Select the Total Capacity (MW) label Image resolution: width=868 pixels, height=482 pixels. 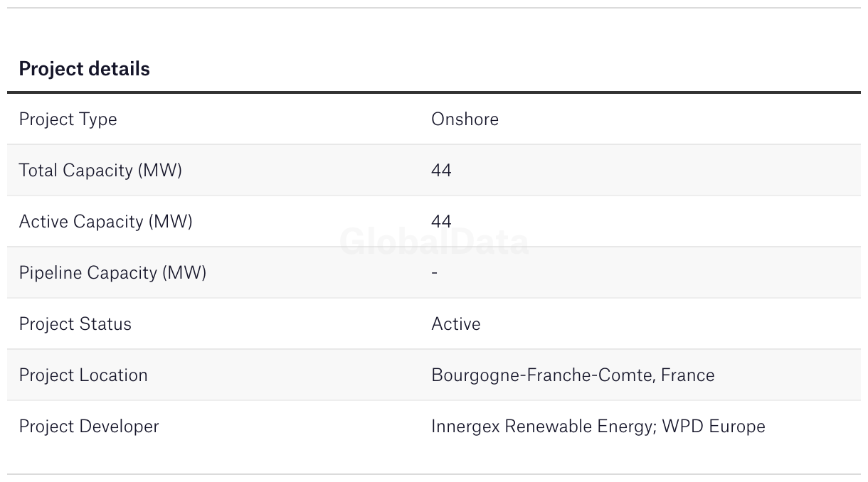pyautogui.click(x=100, y=170)
